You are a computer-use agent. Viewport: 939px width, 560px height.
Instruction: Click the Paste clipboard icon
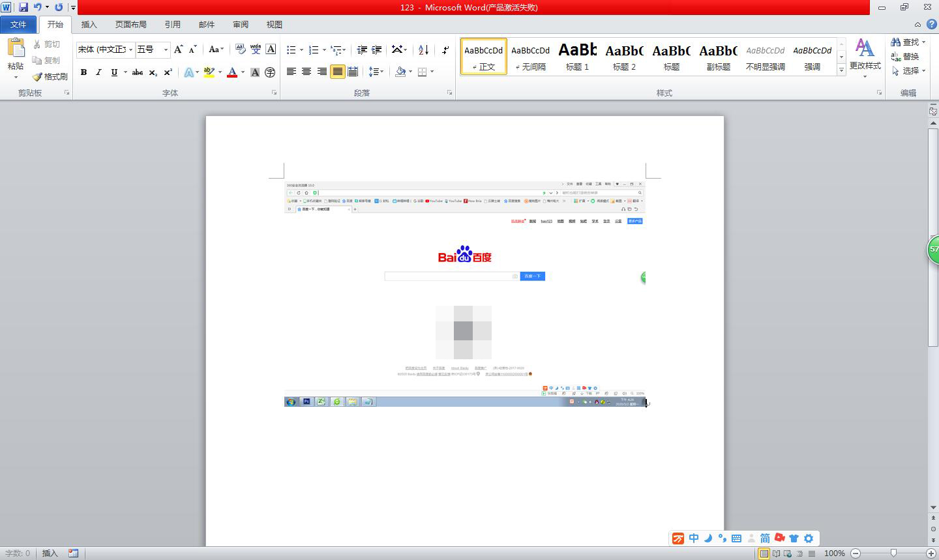[16, 48]
